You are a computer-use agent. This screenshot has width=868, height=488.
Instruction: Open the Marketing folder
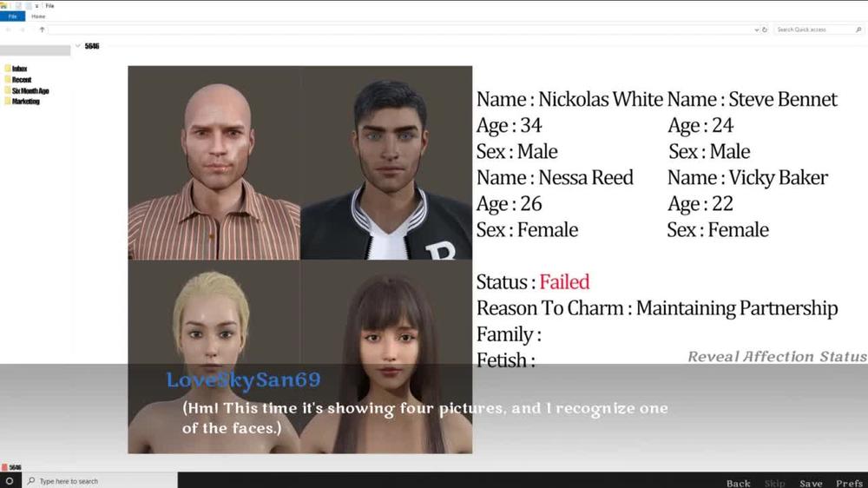tap(22, 102)
